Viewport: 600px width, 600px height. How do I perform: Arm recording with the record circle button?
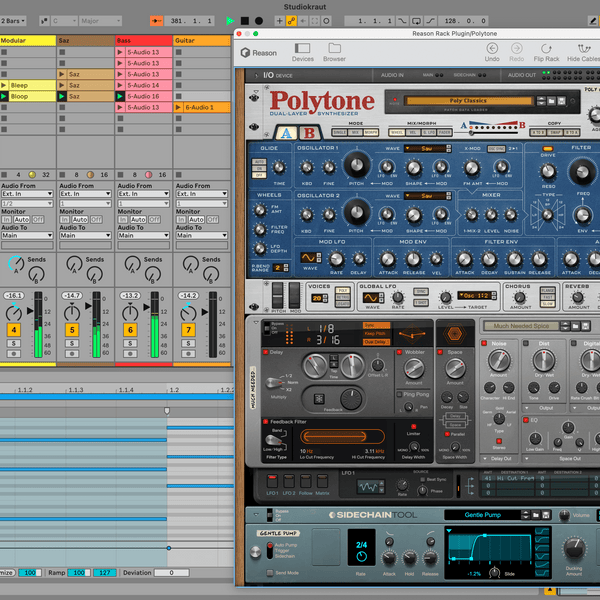pos(259,21)
